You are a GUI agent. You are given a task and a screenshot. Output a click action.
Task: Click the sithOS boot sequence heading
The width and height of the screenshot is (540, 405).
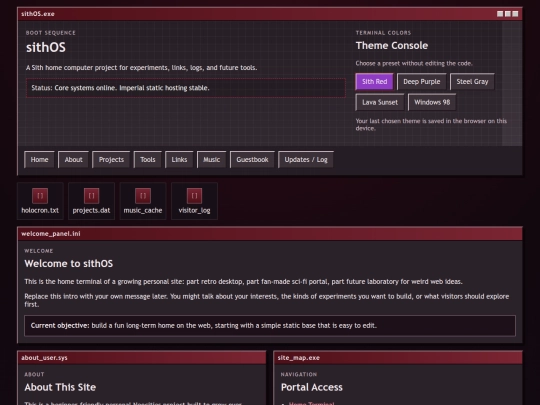[x=46, y=48]
